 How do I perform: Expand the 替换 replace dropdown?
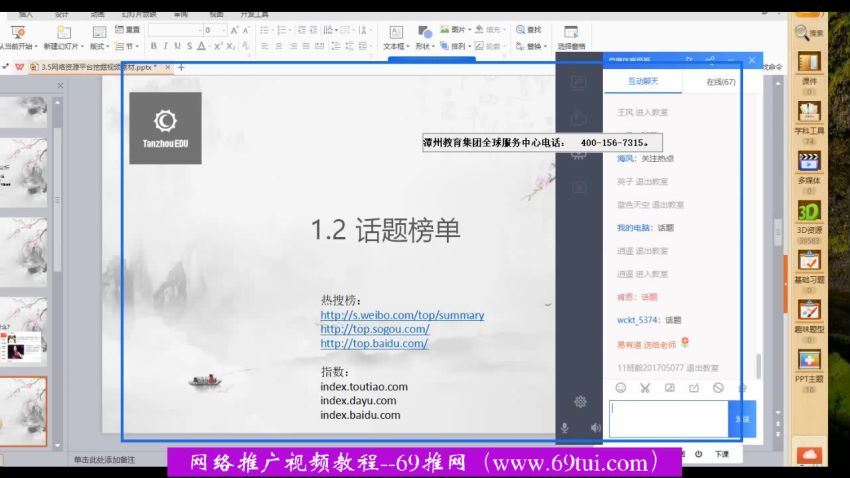pos(545,47)
